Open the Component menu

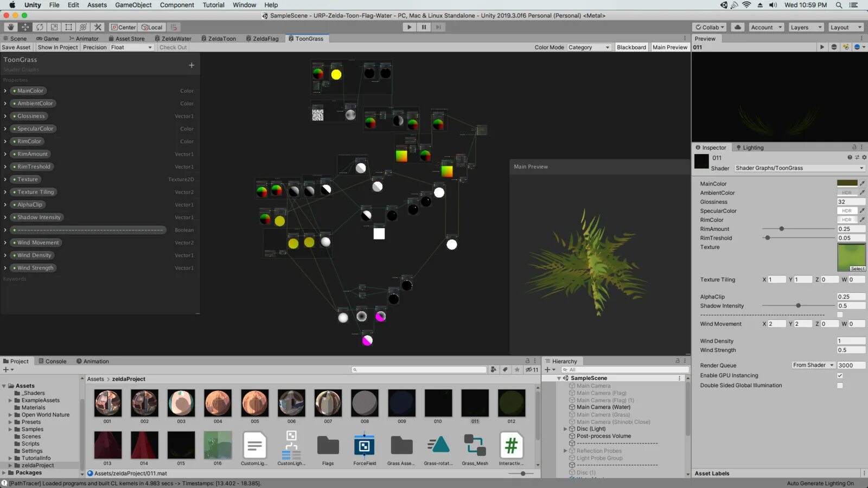click(x=177, y=5)
